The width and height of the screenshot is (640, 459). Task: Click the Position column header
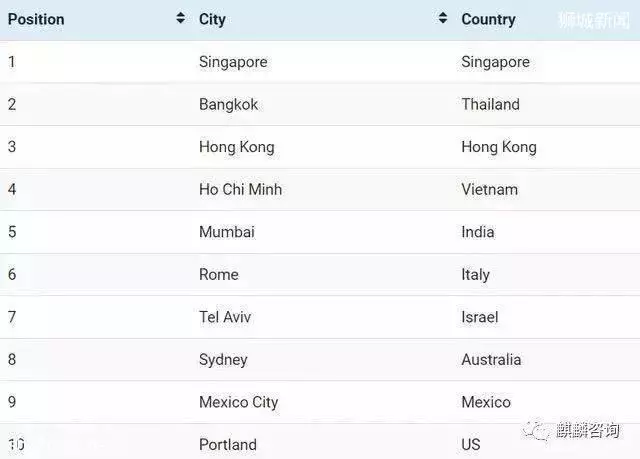tap(36, 19)
